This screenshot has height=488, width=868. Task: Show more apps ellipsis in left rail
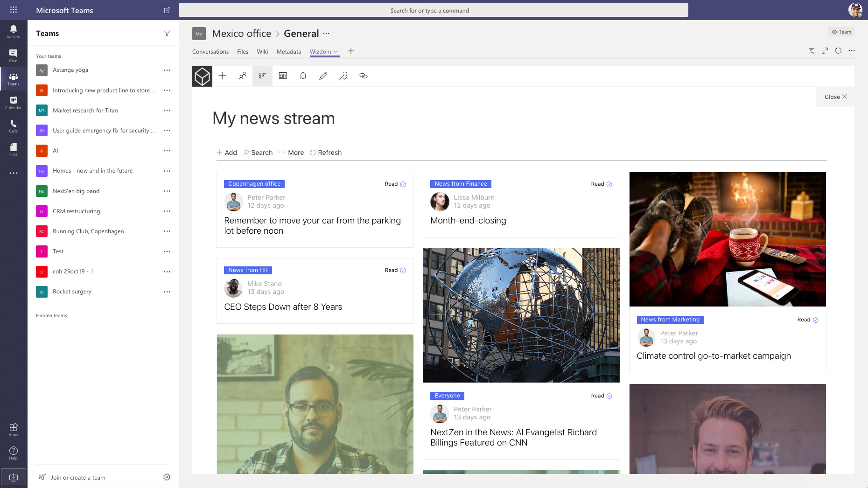(x=14, y=173)
